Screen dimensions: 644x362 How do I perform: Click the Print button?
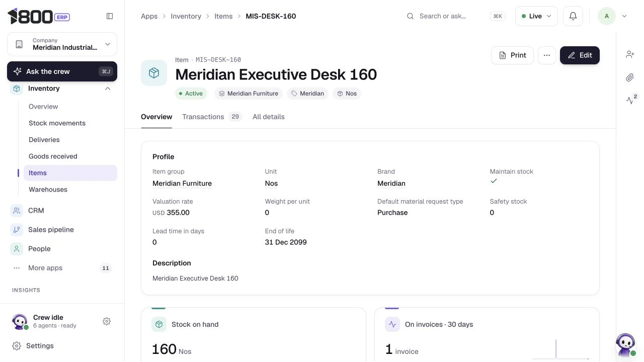point(512,55)
